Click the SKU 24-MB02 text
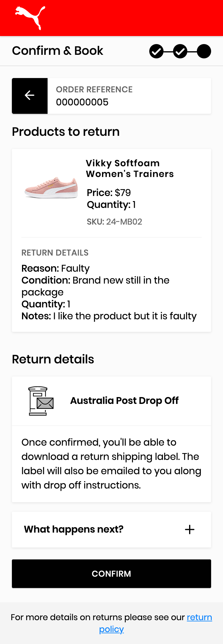223x644 pixels. (114, 222)
